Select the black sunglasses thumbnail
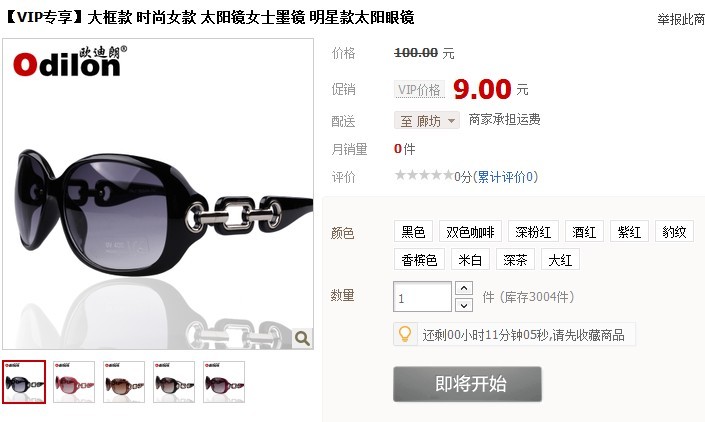 pos(24,382)
